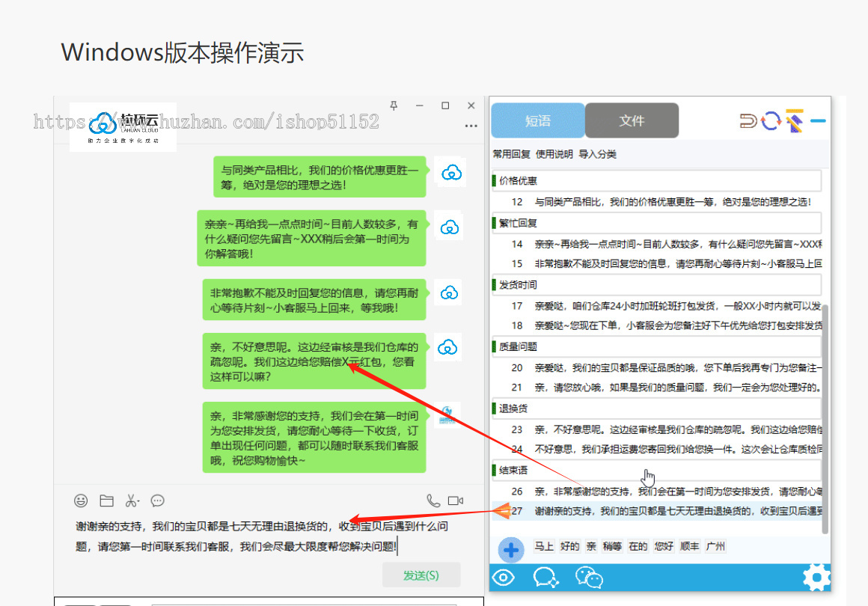This screenshot has width=868, height=606.
Task: Open the folder file-send icon
Action: [x=106, y=501]
